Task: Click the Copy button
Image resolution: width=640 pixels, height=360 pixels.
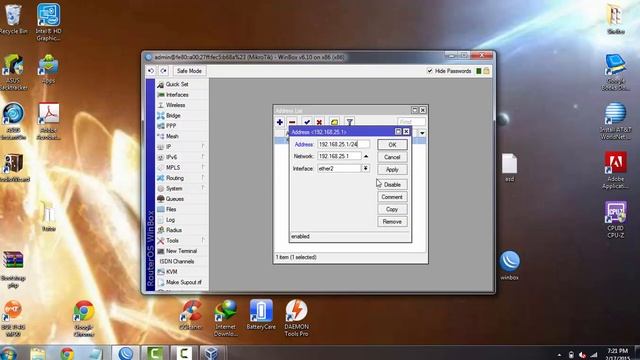Action: (392, 209)
